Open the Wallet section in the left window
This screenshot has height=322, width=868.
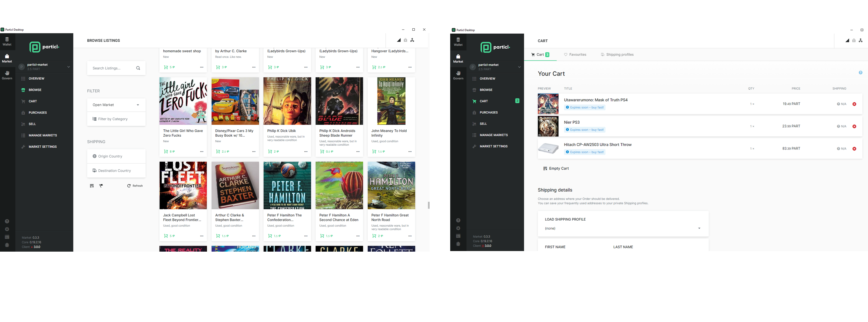7,41
